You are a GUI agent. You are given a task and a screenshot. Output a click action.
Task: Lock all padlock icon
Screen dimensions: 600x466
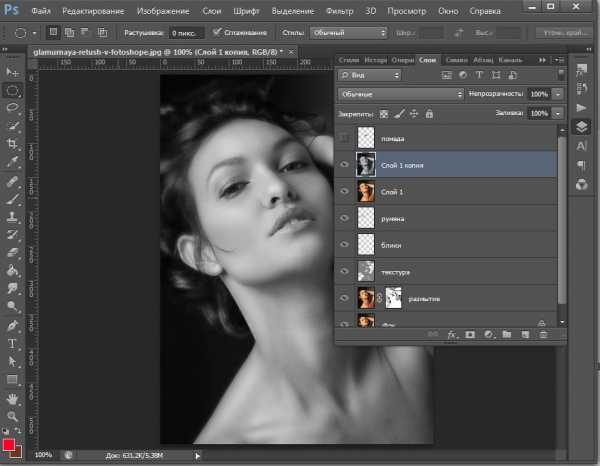click(x=429, y=114)
